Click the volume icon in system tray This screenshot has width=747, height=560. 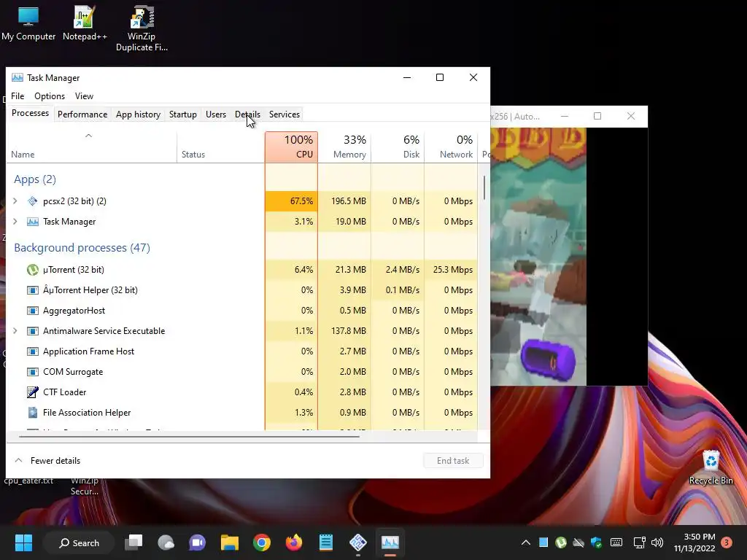pos(657,542)
